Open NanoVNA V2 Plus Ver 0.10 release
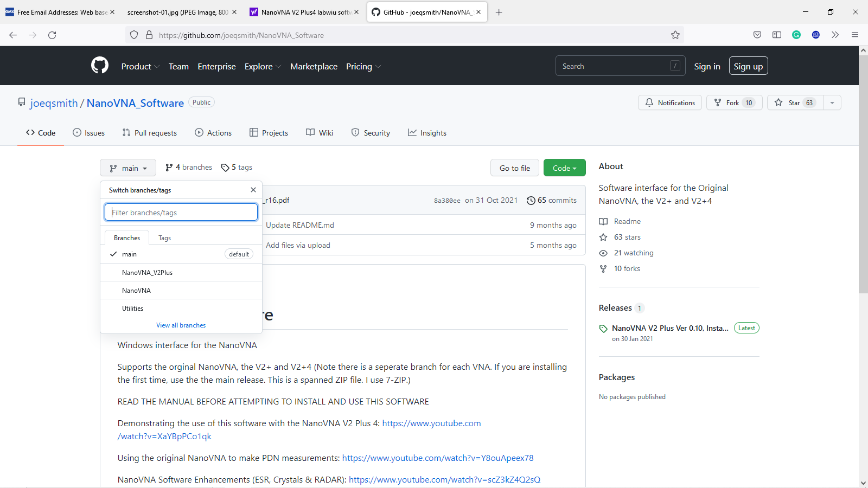 click(670, 328)
